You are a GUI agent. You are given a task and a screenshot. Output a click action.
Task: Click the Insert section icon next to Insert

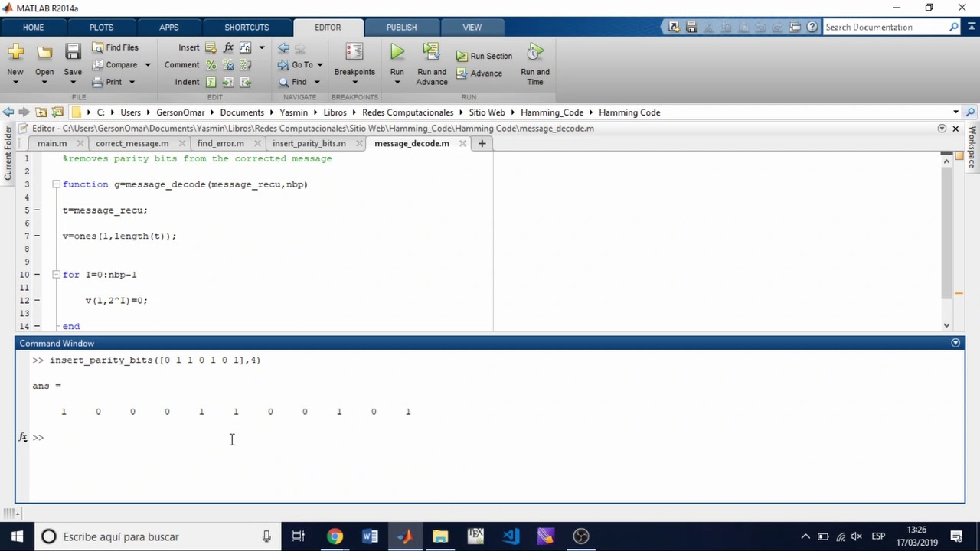pos(211,47)
